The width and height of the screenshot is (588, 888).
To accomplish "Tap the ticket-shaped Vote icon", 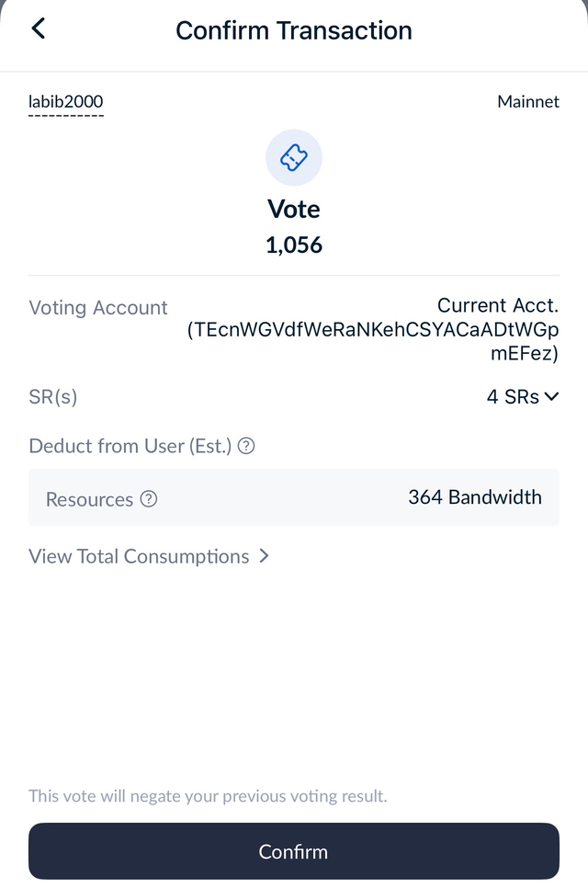I will tap(294, 158).
